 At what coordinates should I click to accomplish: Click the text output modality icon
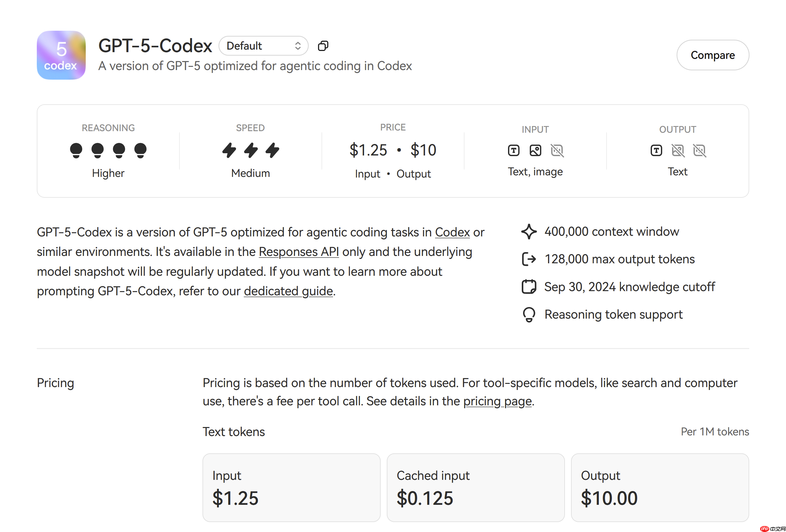(x=656, y=150)
